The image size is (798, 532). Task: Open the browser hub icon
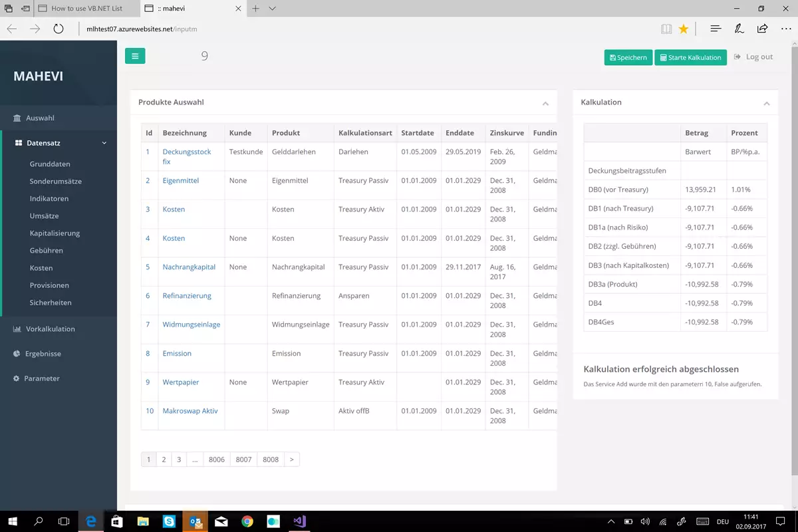tap(716, 29)
